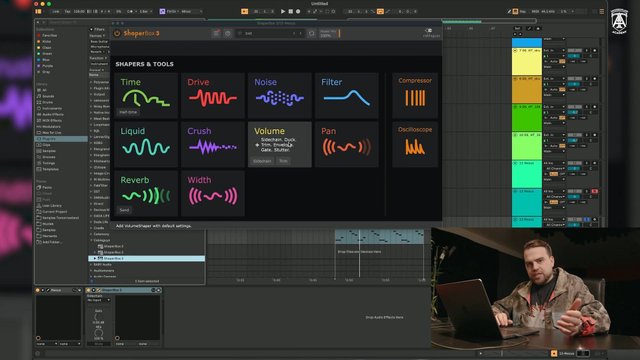Choose the Send preset on Reverb tile
Screen dimensions: 640x360
coord(124,210)
